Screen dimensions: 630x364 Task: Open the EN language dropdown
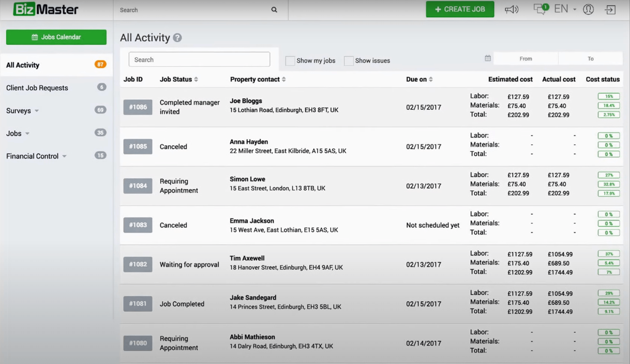[x=565, y=9]
